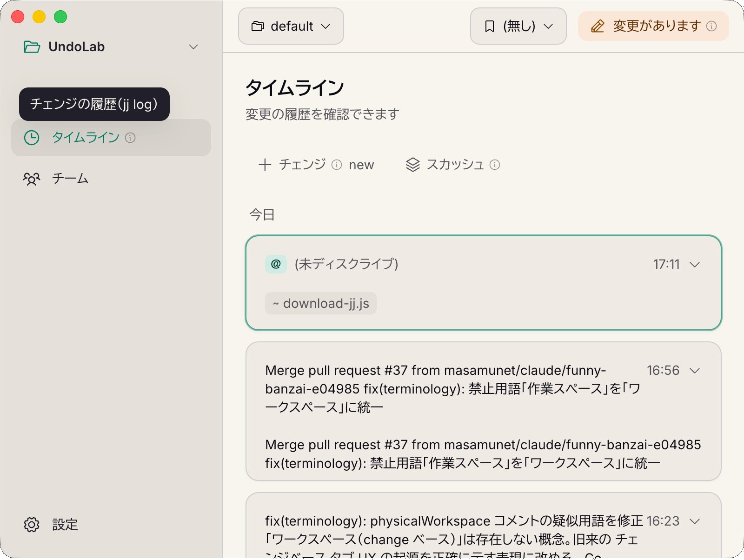Click the team people icon

tap(32, 179)
